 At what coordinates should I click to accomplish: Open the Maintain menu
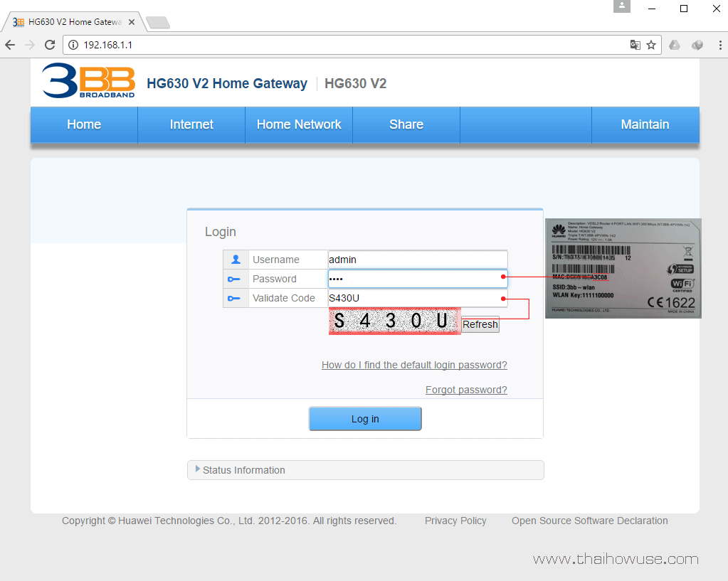pyautogui.click(x=645, y=124)
